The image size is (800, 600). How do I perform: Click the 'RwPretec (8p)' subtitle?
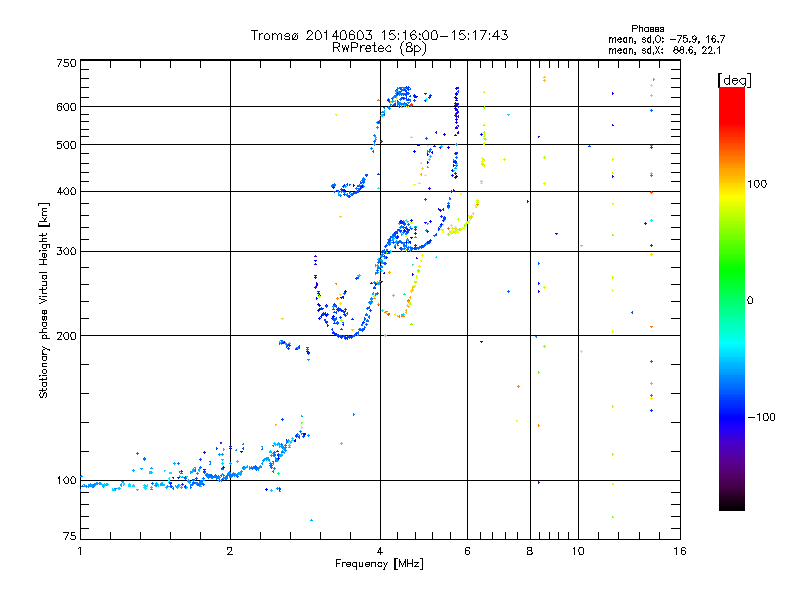(x=379, y=48)
